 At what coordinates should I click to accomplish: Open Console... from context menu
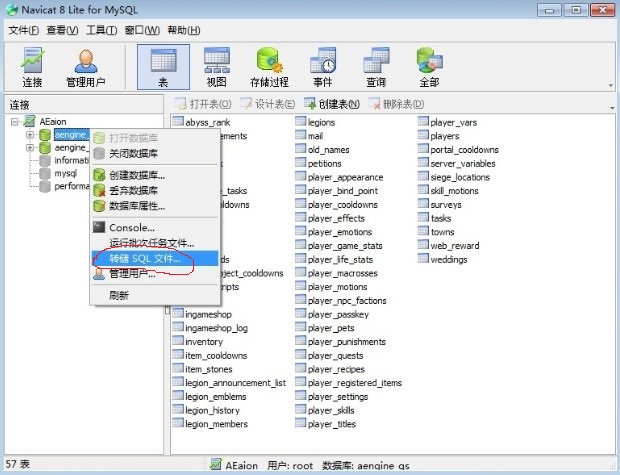155,227
